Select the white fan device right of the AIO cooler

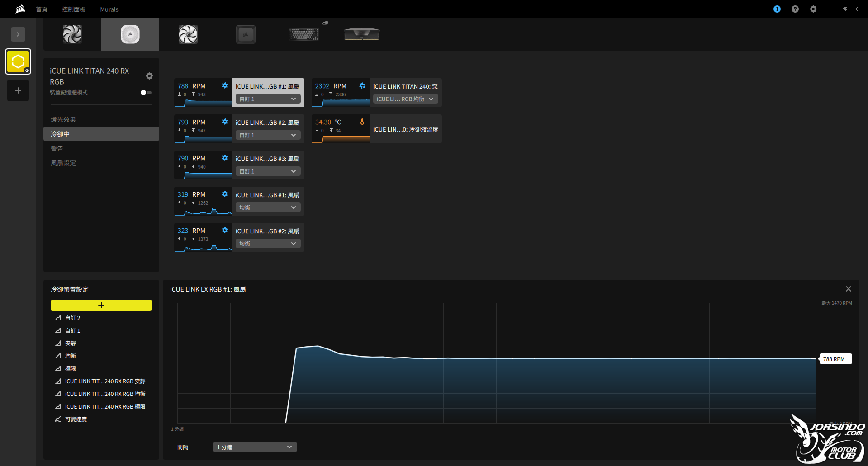click(x=188, y=34)
